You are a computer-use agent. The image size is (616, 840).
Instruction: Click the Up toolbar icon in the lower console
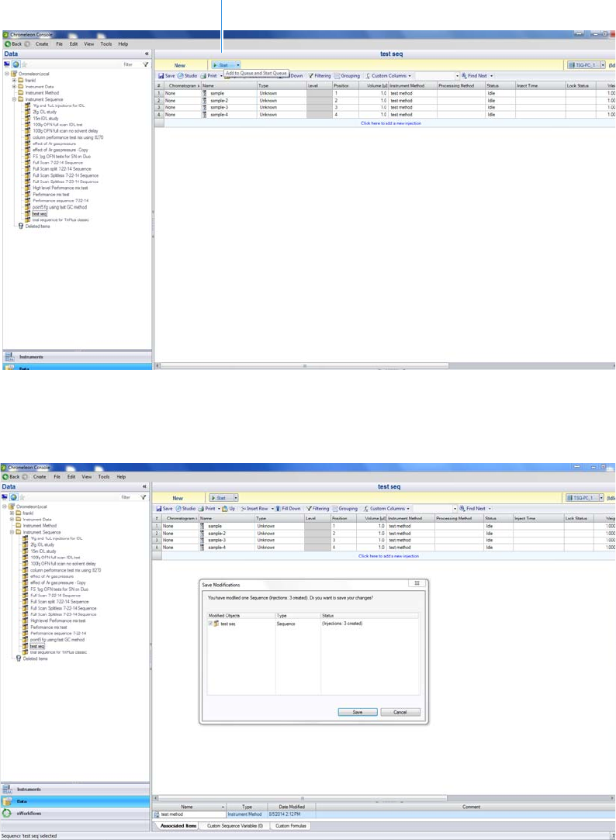coord(229,508)
